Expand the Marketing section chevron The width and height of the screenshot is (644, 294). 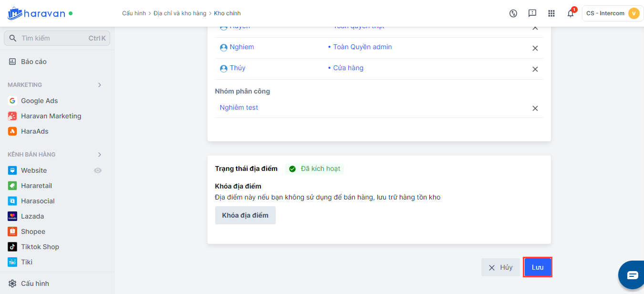[x=100, y=85]
